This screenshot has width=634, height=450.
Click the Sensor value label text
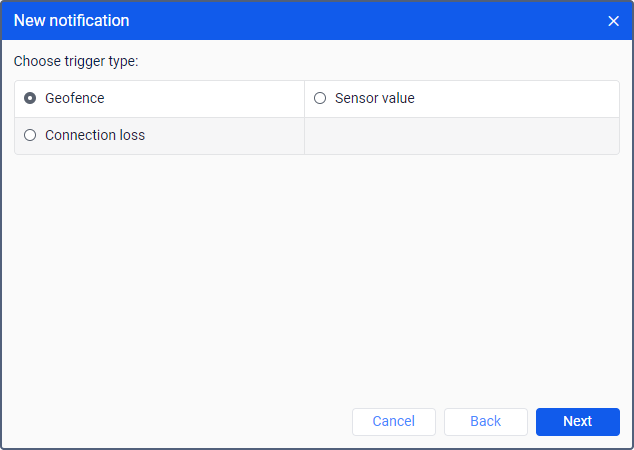click(374, 98)
